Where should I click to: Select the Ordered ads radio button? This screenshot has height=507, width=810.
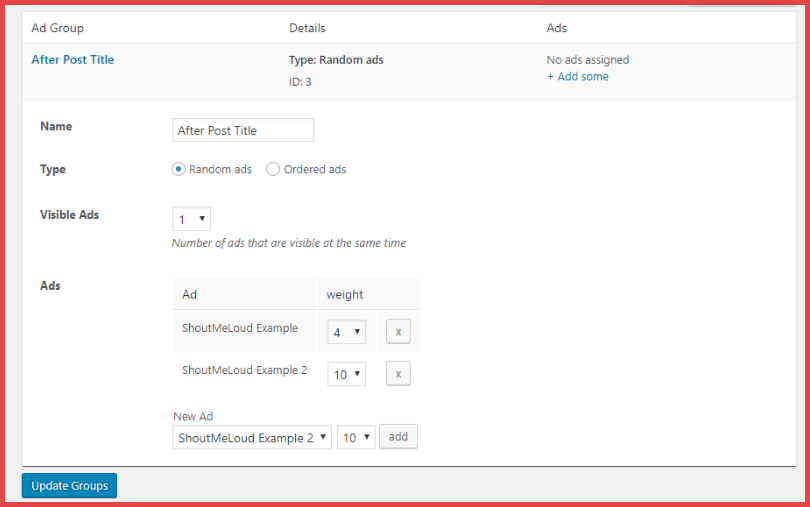coord(273,169)
